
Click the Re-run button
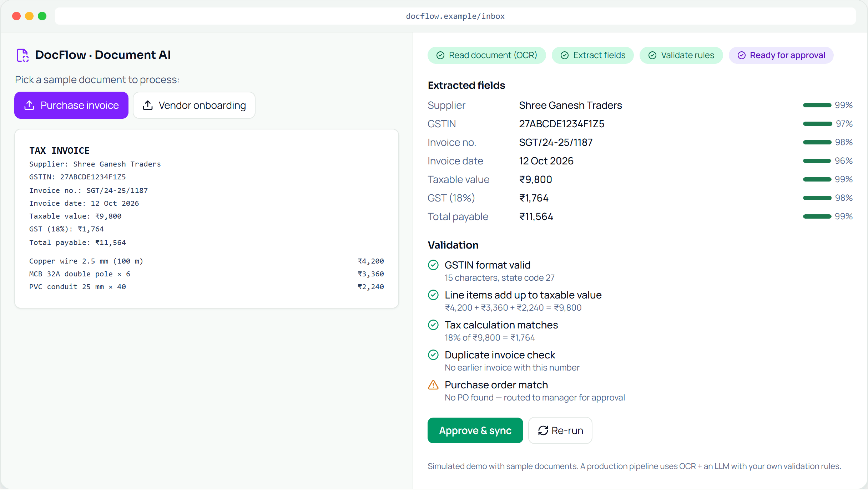[x=560, y=430]
